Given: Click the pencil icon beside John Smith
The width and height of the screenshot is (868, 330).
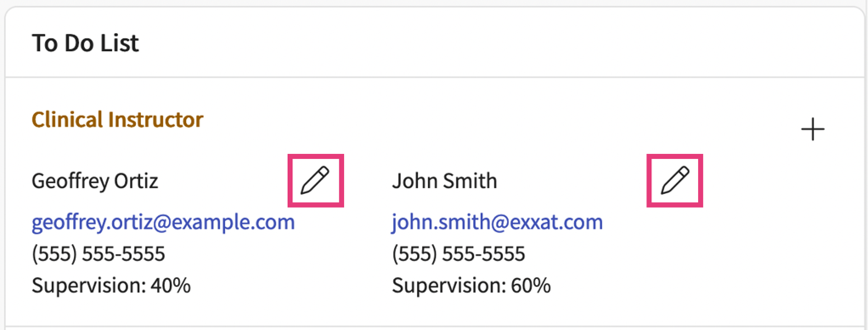Looking at the screenshot, I should [675, 180].
